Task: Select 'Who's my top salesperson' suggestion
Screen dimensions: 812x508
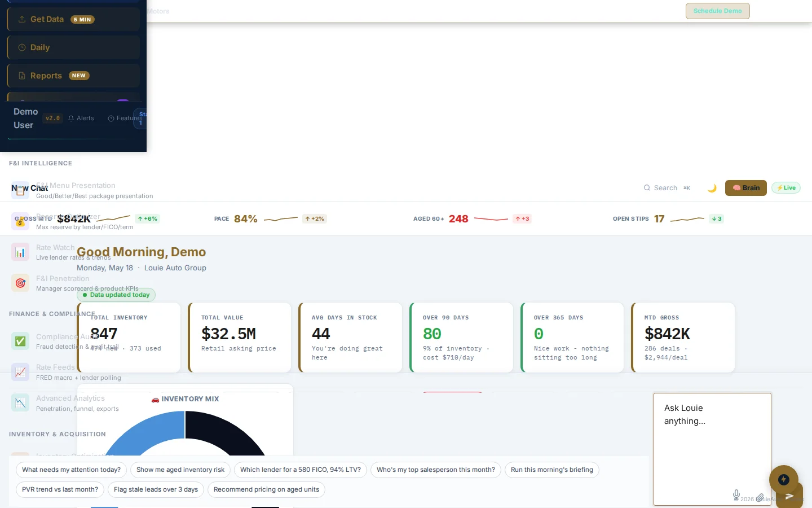Action: pyautogui.click(x=436, y=470)
